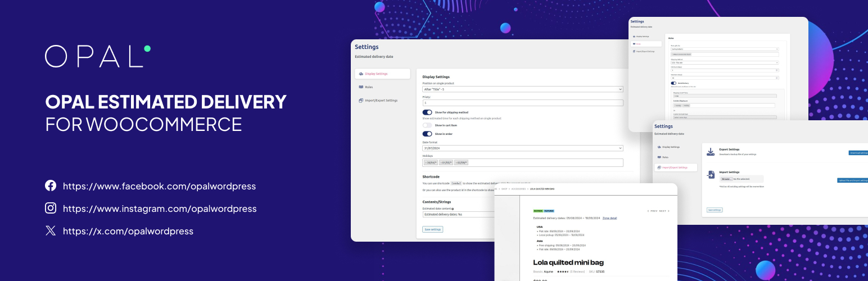
Task: Remove the 01/05 holiday tag
Action: point(441,163)
